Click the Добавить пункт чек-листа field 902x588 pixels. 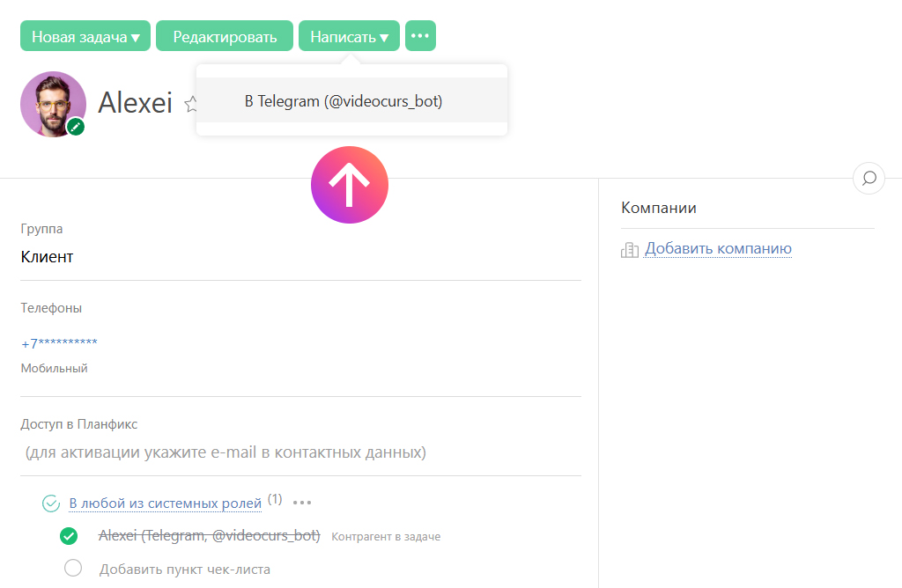click(x=184, y=569)
